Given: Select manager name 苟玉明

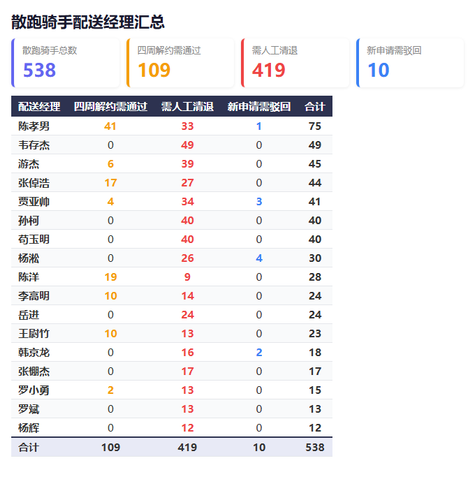Looking at the screenshot, I should coord(34,239).
